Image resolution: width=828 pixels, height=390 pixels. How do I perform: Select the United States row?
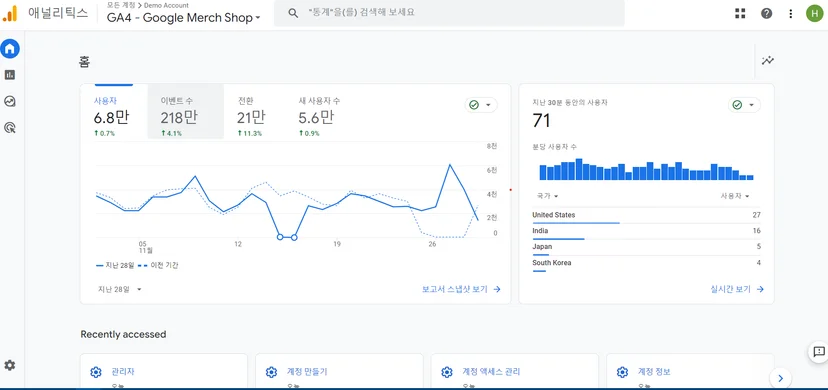[x=646, y=216]
